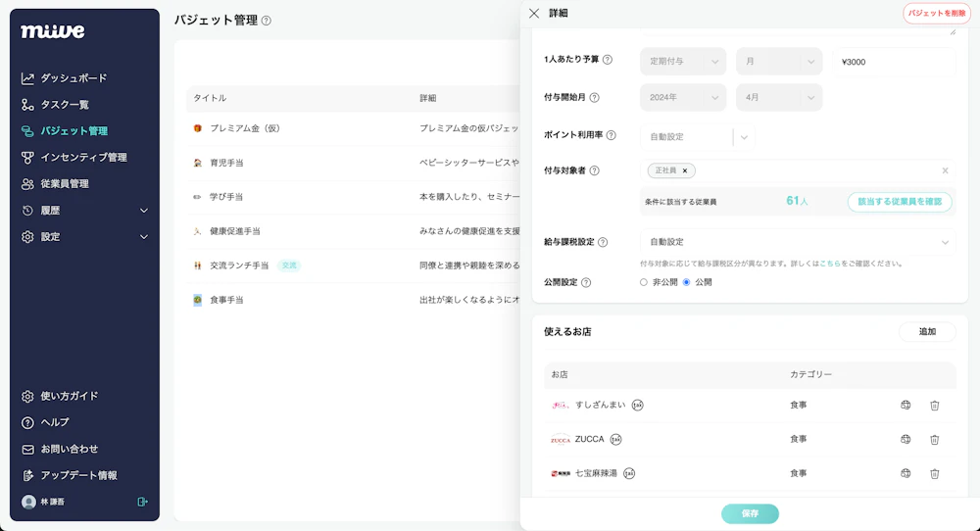Remove the 正社員 tag with its x

685,170
